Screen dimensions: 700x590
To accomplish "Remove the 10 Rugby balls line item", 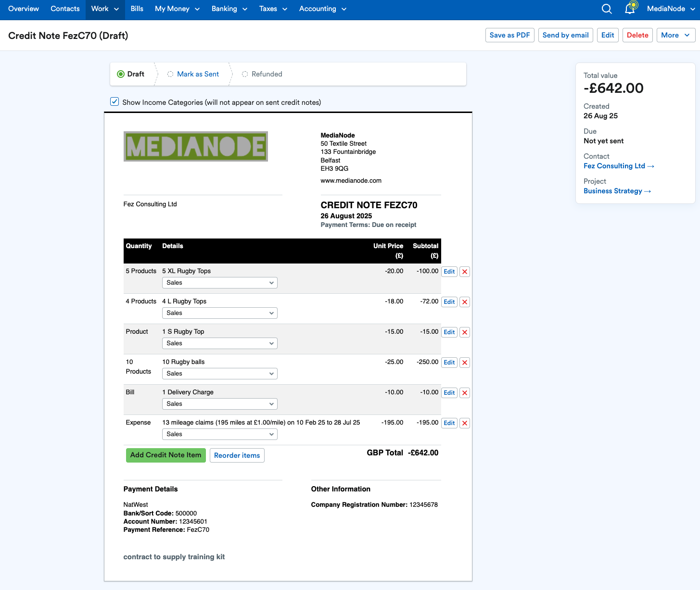I will coord(465,363).
